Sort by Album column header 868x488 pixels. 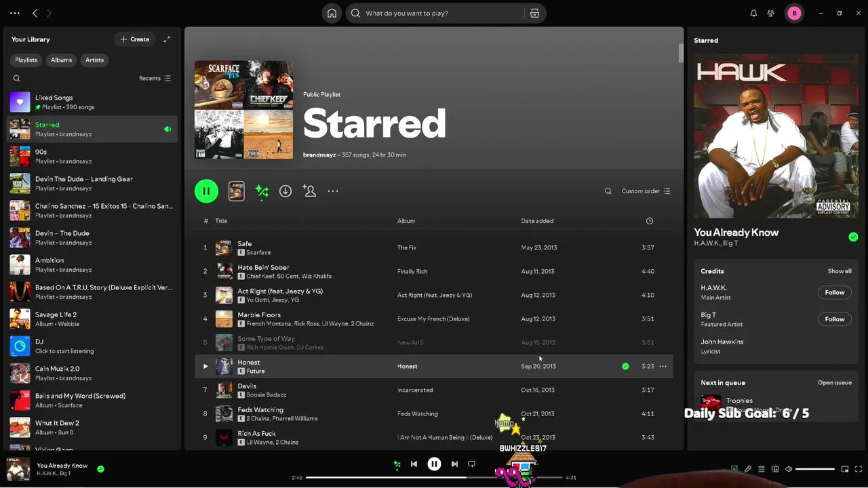[406, 221]
